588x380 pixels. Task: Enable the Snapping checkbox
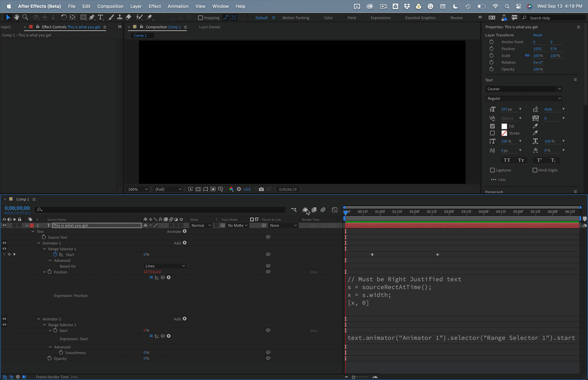(200, 18)
